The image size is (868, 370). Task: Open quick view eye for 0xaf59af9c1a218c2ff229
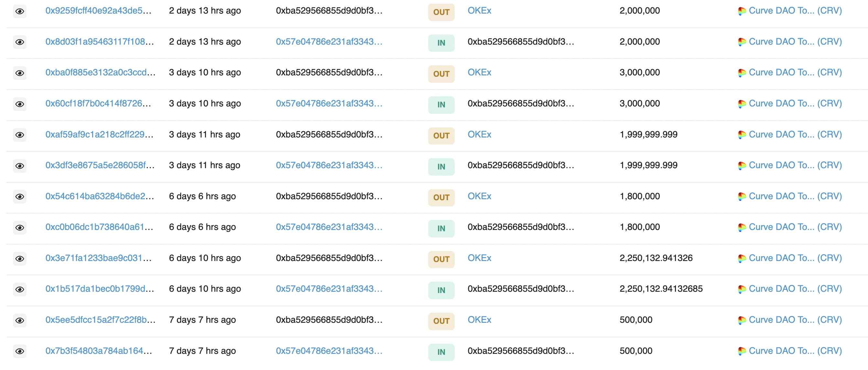19,135
